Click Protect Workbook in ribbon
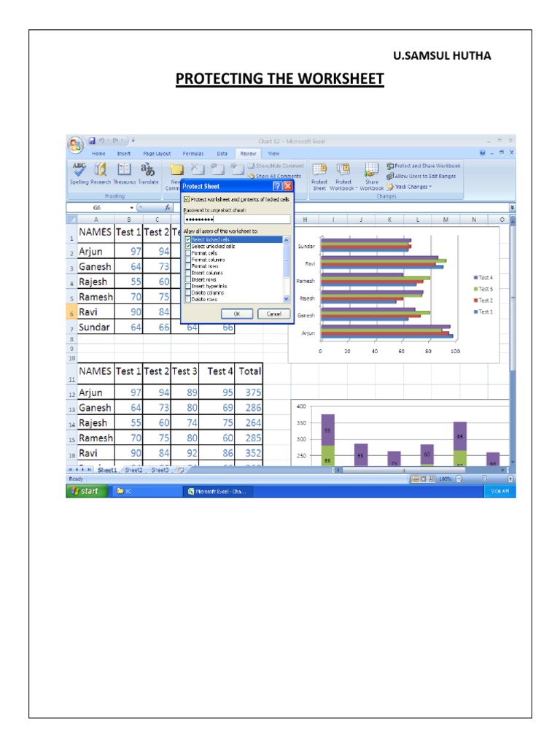This screenshot has width=560, height=747. pyautogui.click(x=343, y=177)
